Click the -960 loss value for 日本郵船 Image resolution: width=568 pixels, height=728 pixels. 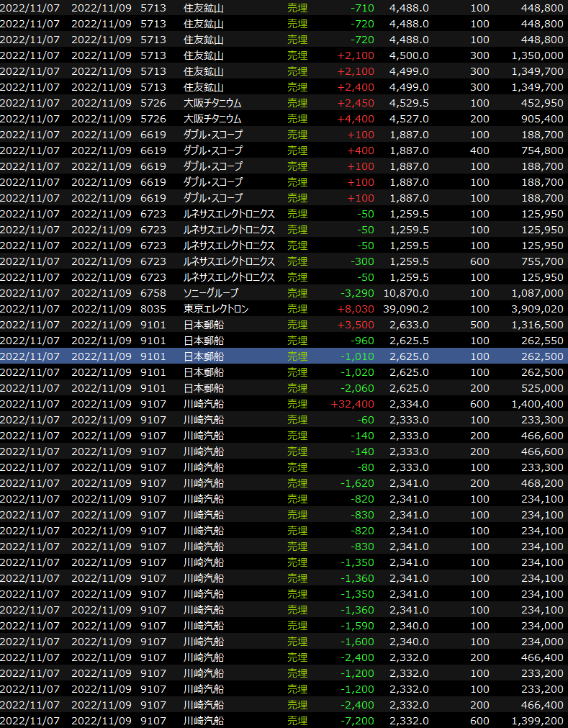[362, 341]
